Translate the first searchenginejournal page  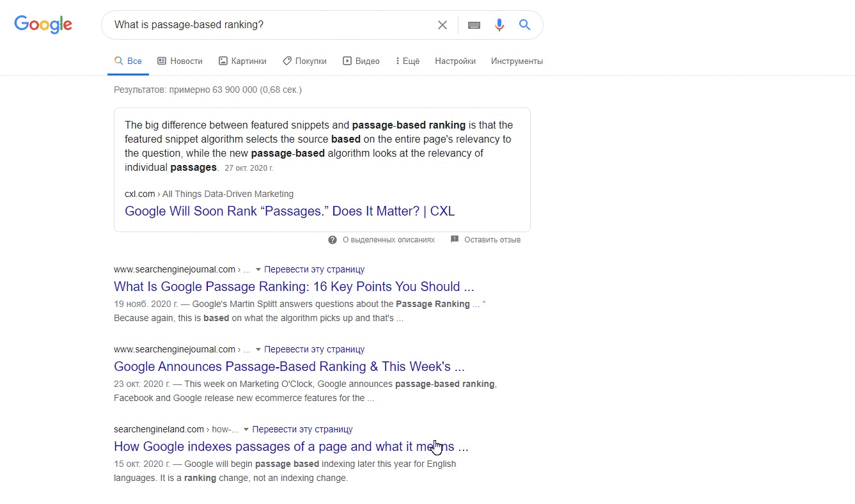click(x=314, y=269)
